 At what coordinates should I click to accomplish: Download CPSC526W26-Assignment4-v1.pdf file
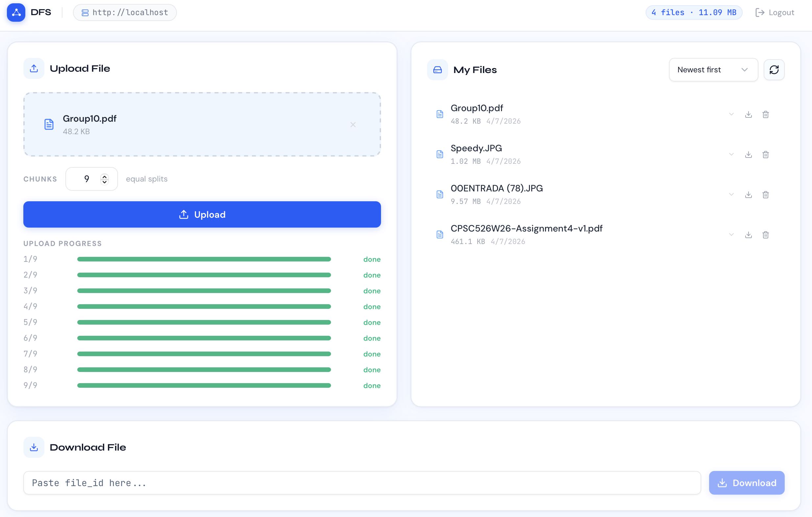click(748, 235)
